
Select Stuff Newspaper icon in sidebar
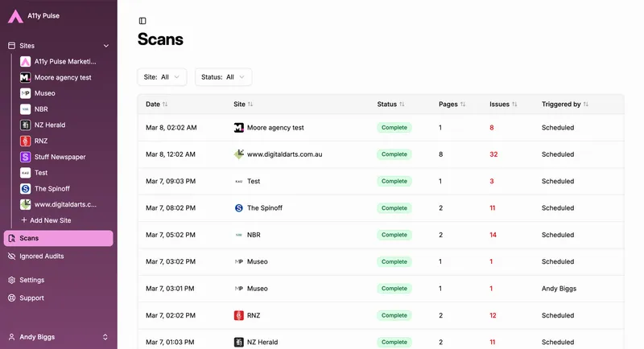[x=26, y=157]
